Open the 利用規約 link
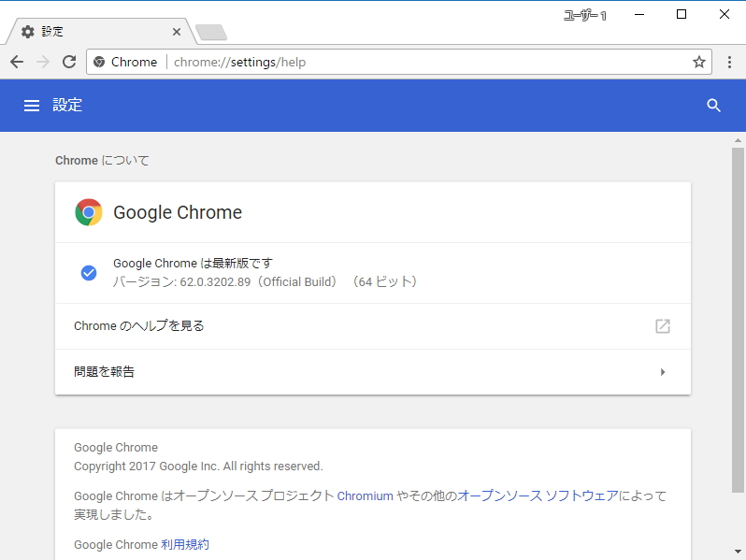 [184, 544]
